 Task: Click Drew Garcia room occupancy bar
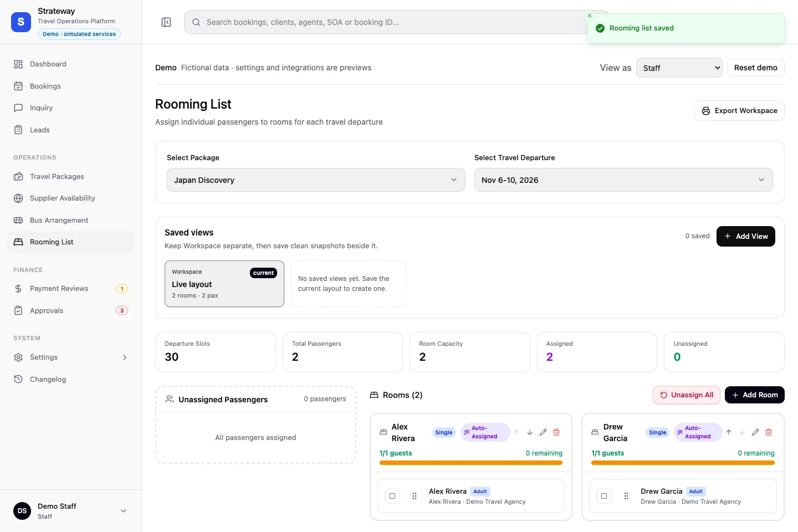683,463
